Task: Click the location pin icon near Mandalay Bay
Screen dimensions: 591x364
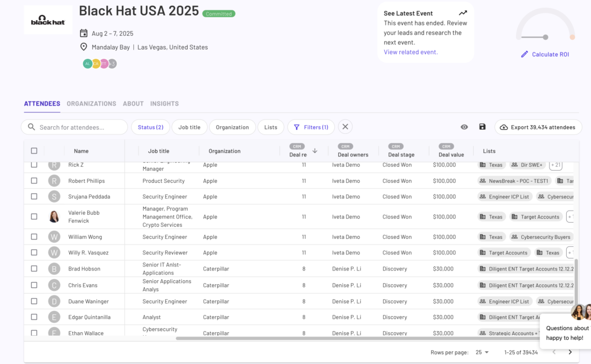Action: (83, 47)
